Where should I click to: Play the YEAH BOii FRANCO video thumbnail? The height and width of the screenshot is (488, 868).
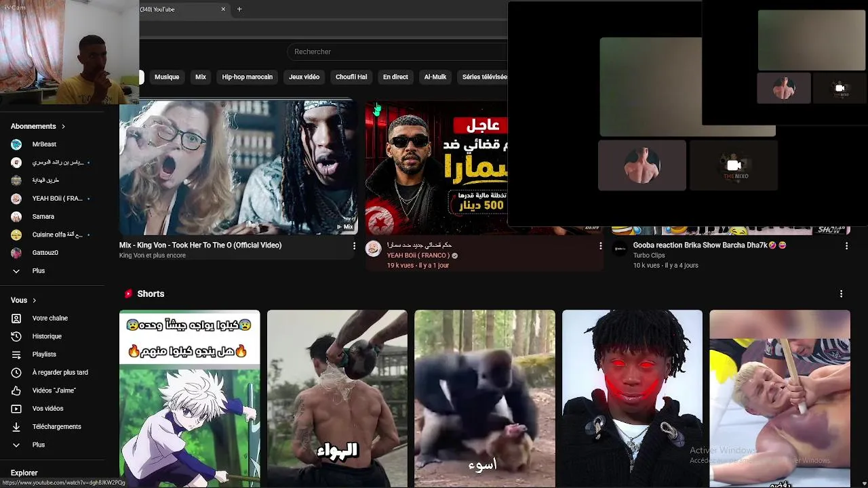pos(436,167)
